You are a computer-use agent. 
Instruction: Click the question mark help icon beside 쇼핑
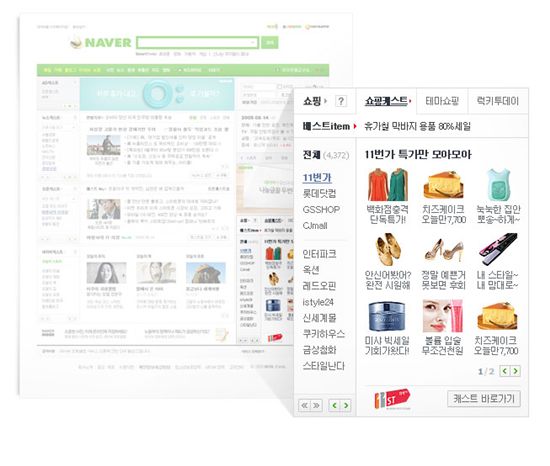click(341, 101)
